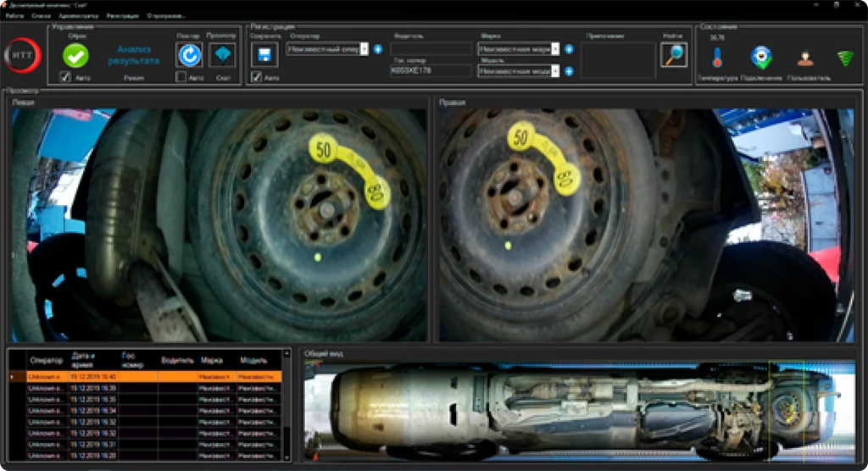Click the green checkmark Сброс button
The width and height of the screenshot is (868, 471).
(x=75, y=54)
